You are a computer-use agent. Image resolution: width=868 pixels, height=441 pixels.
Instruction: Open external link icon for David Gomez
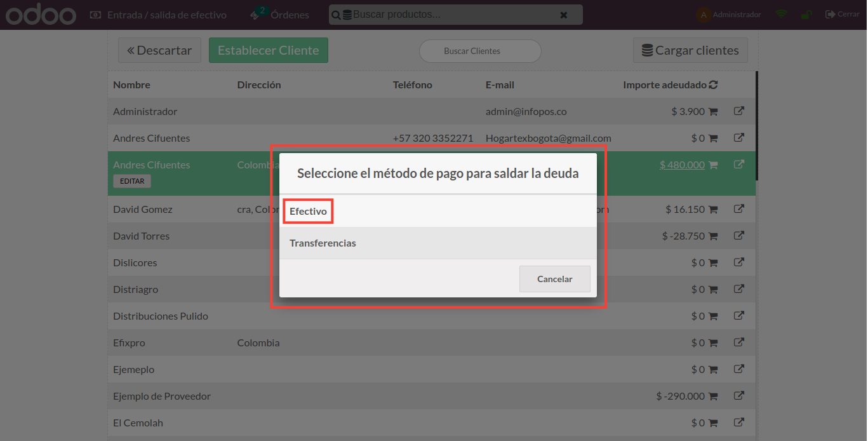click(739, 209)
